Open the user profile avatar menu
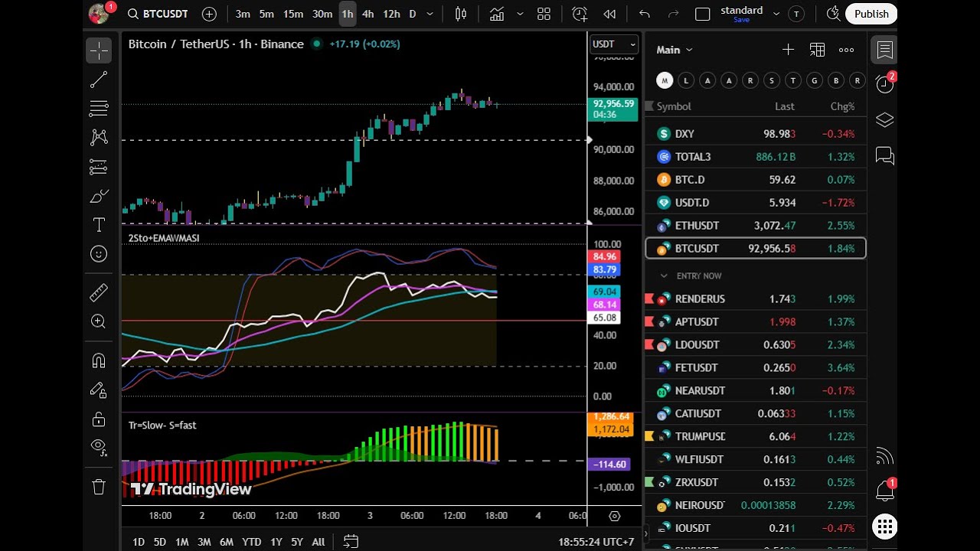980x551 pixels. pyautogui.click(x=99, y=14)
